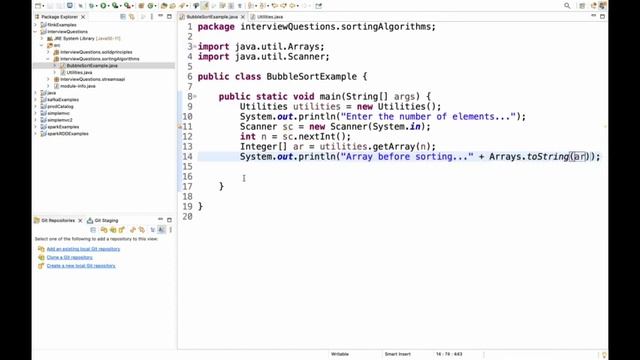
Task: Click the Debug bug icon in toolbar
Action: point(91,6)
